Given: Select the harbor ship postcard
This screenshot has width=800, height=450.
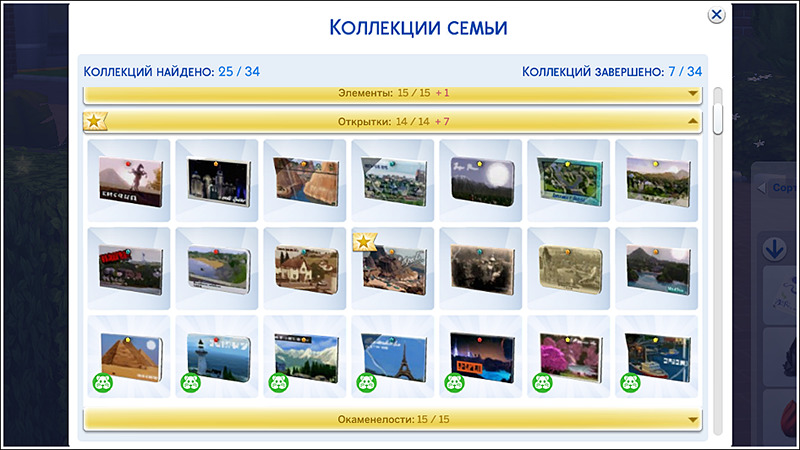Looking at the screenshot, I should tap(657, 356).
